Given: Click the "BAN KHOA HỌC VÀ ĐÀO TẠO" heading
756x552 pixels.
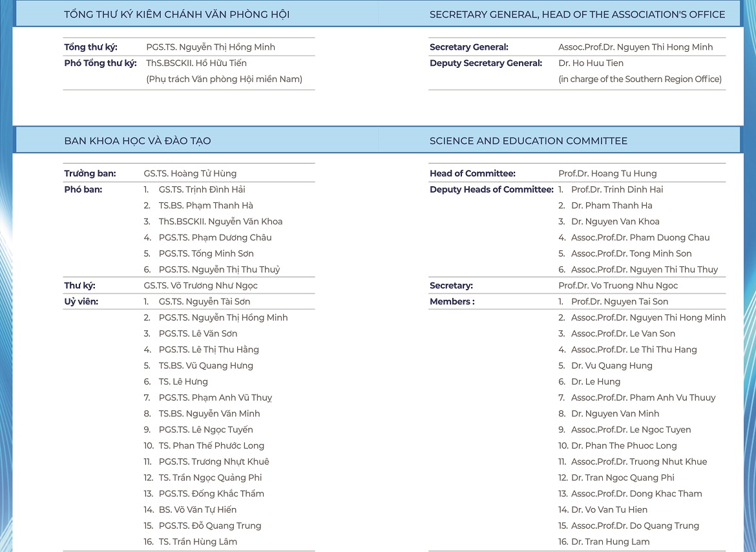Looking at the screenshot, I should pyautogui.click(x=137, y=141).
